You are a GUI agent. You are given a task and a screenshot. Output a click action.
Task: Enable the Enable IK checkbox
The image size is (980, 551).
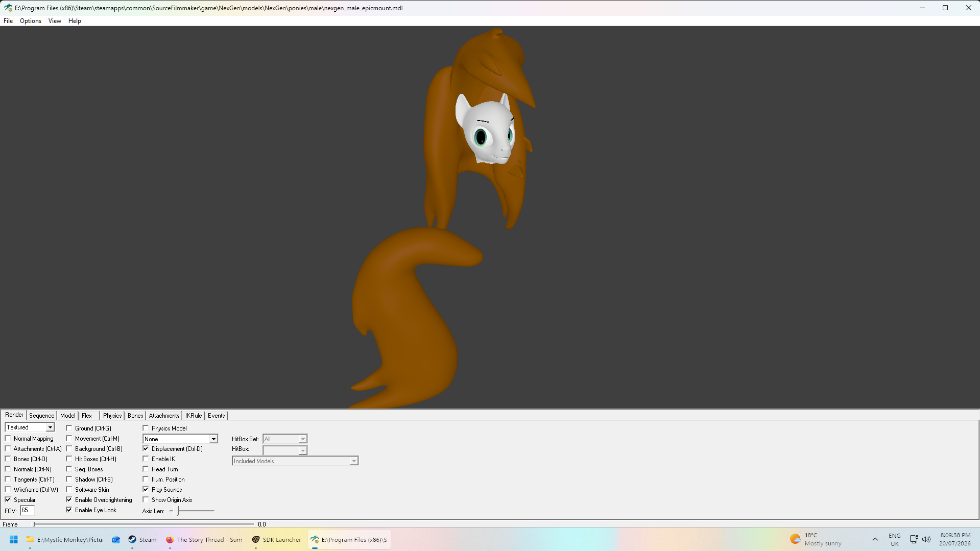point(146,459)
